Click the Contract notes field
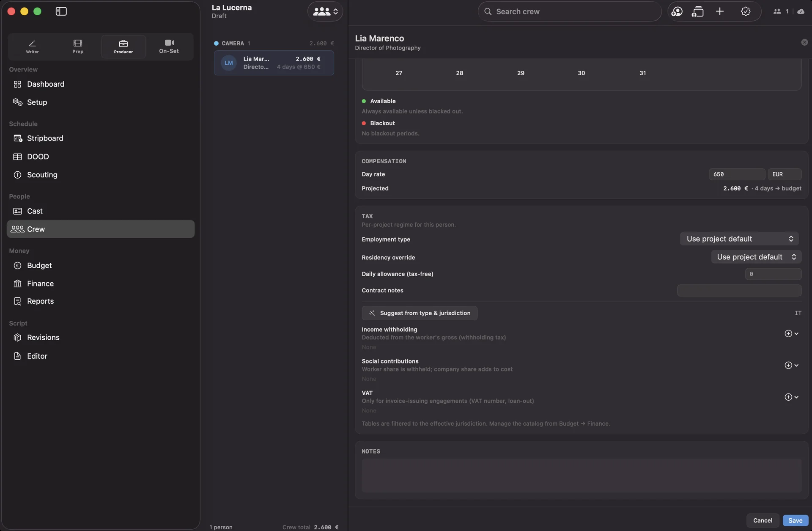Image resolution: width=812 pixels, height=531 pixels. 739,291
